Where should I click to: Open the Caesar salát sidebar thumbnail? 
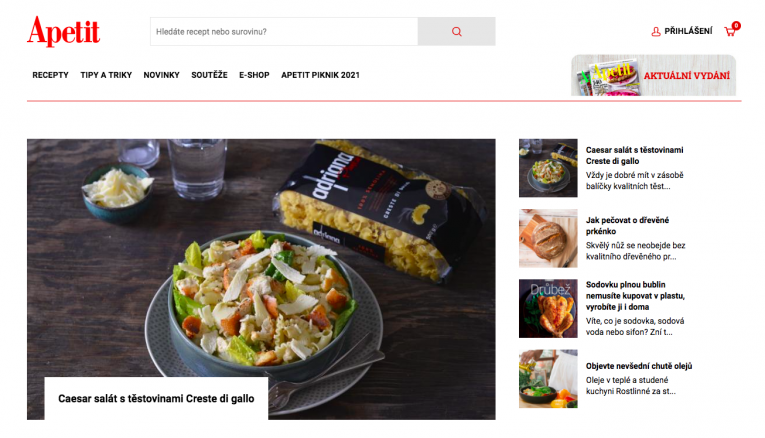click(548, 168)
